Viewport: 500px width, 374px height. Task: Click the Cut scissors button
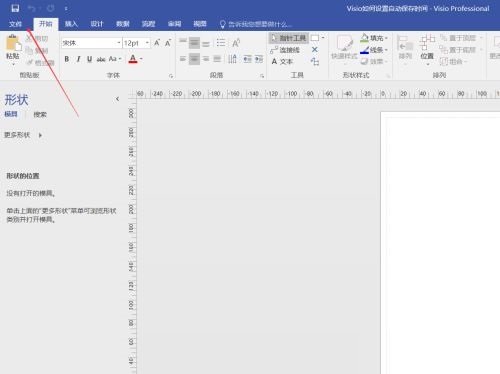tap(37, 39)
